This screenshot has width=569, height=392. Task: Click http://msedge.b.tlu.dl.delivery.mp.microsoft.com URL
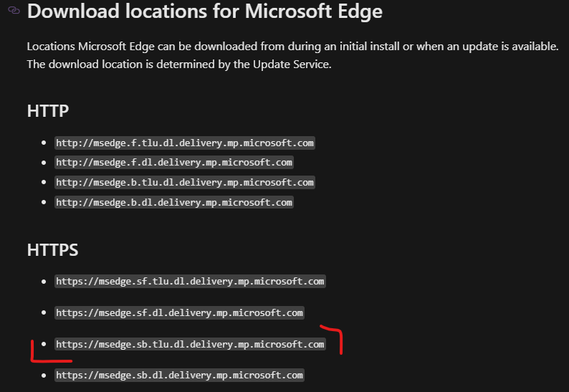185,182
